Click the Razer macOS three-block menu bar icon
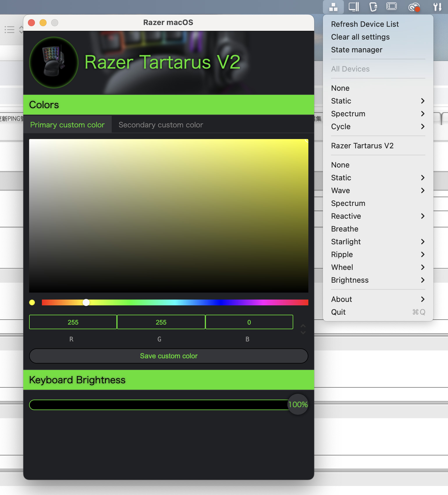 [333, 7]
